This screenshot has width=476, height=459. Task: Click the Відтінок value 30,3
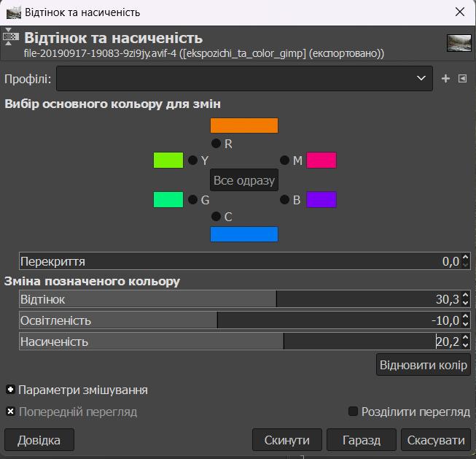448,299
